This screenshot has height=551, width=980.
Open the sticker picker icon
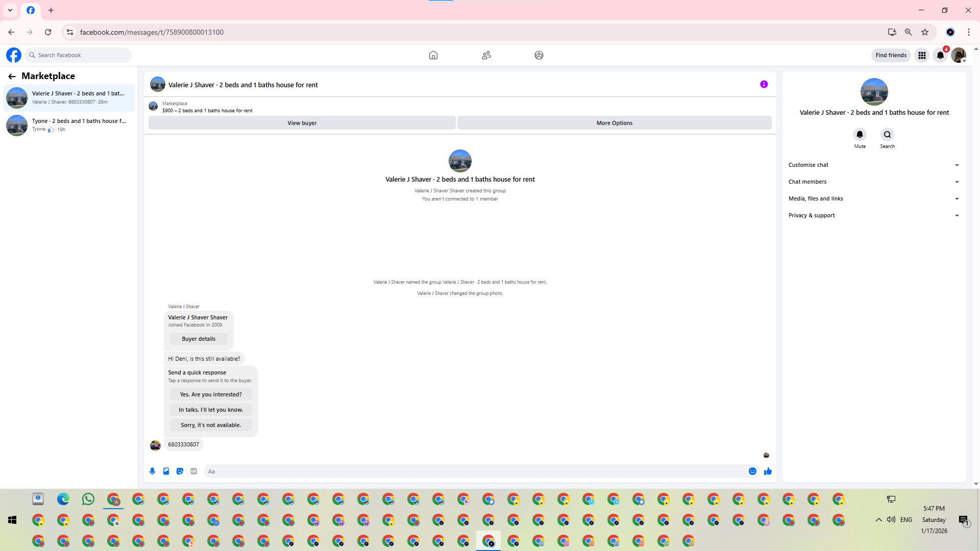[180, 471]
